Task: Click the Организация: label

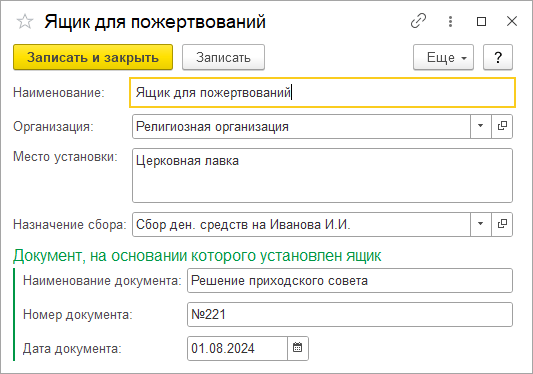Action: click(x=53, y=126)
